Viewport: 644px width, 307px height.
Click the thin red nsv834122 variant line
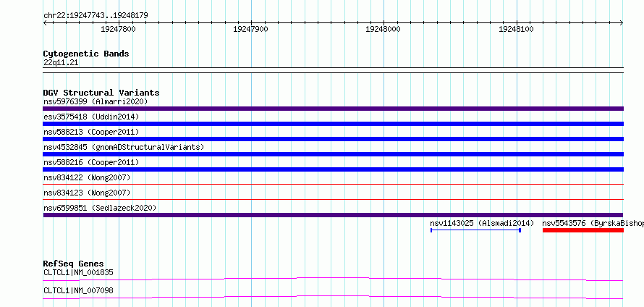click(x=333, y=185)
